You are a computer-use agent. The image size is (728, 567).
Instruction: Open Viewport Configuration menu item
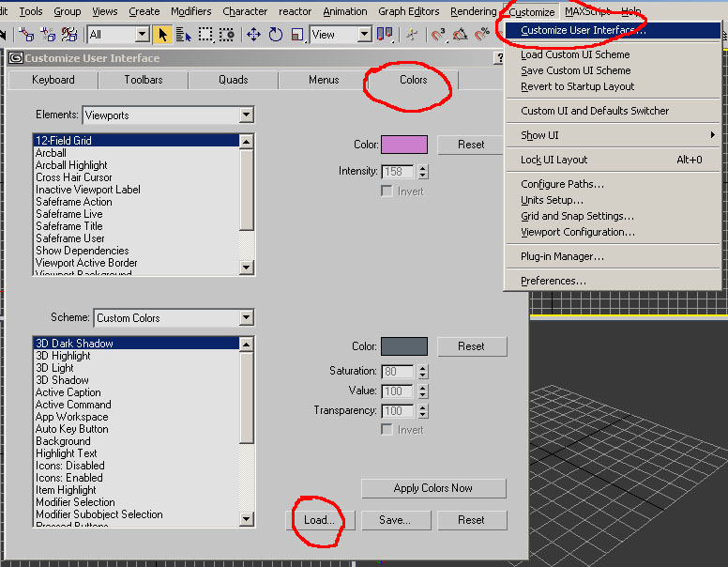point(613,232)
